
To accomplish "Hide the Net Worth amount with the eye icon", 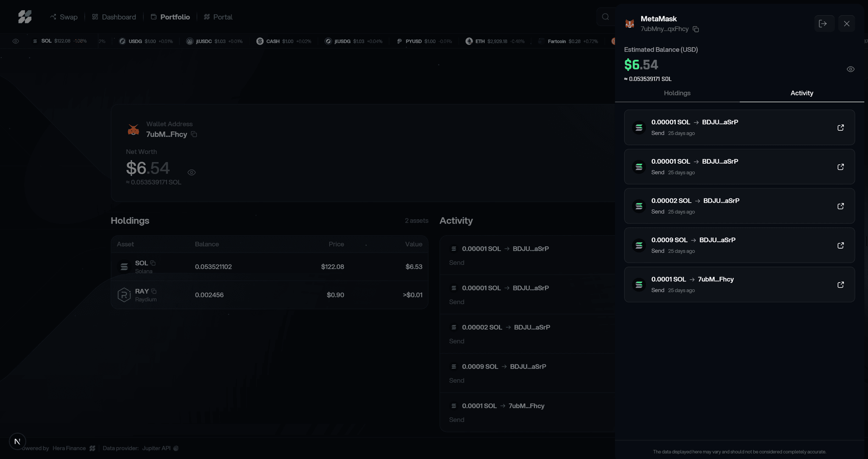I will coord(191,172).
